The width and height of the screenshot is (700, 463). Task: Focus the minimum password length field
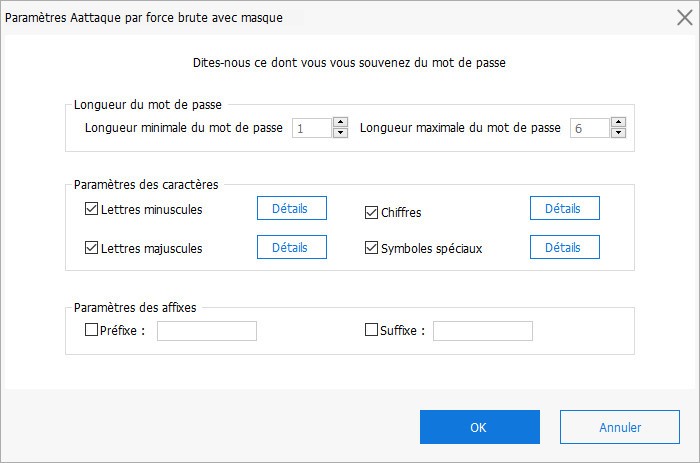(311, 128)
